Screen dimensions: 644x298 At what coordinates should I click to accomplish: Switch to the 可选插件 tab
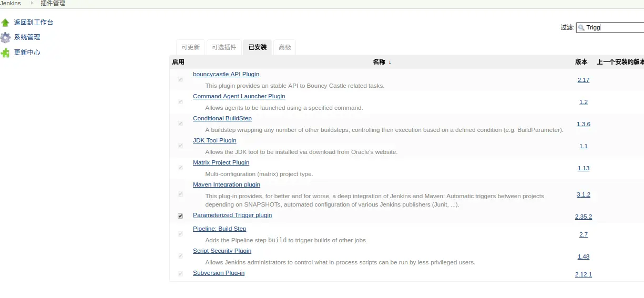(224, 47)
